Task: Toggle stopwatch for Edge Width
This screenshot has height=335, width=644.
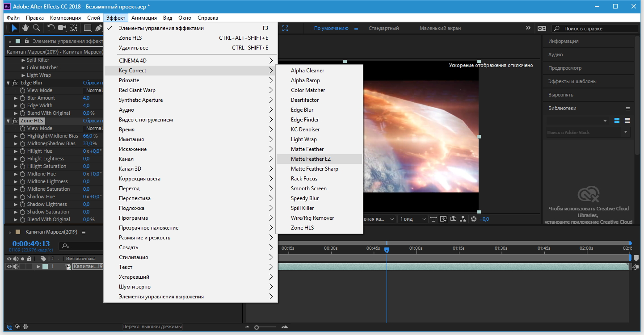Action: click(22, 106)
